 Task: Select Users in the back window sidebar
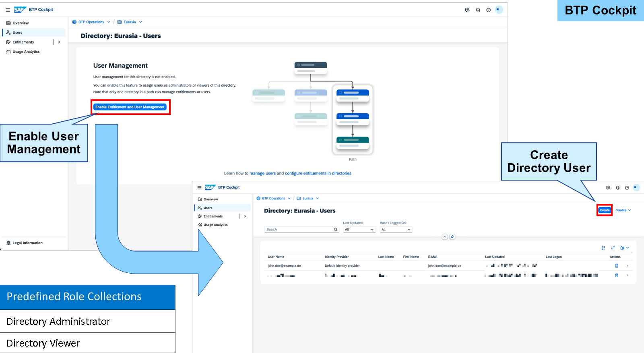point(34,33)
